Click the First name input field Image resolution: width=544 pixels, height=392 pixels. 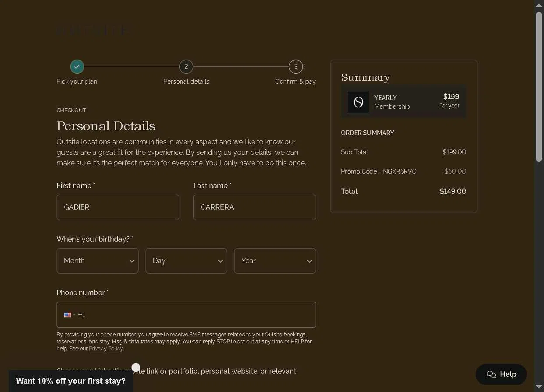(x=118, y=207)
